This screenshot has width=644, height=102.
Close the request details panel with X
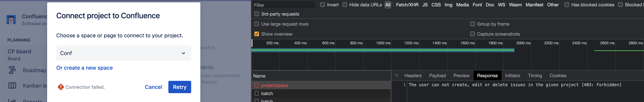[396, 75]
